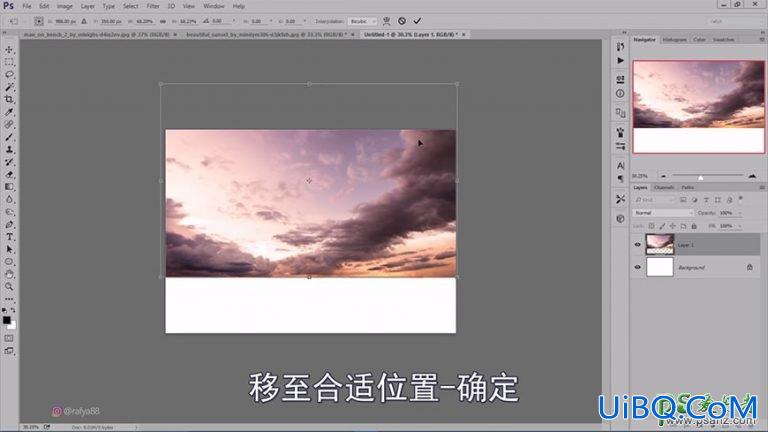The height and width of the screenshot is (432, 768).
Task: Open the Filter menu
Action: pos(153,6)
